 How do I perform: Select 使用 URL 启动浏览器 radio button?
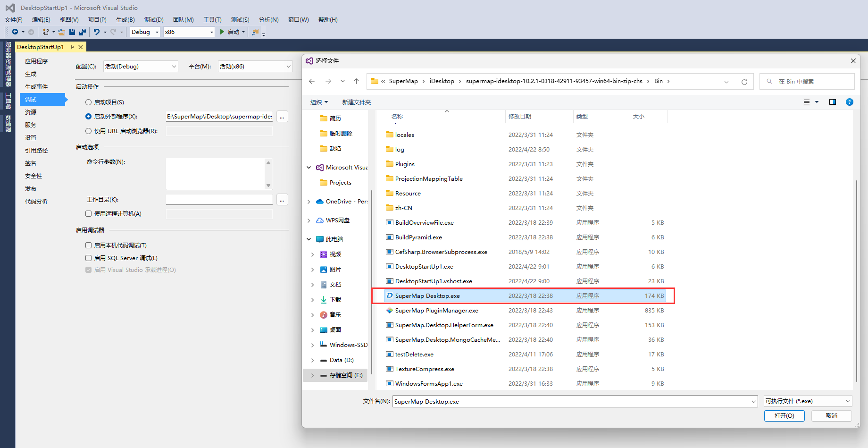coord(88,131)
